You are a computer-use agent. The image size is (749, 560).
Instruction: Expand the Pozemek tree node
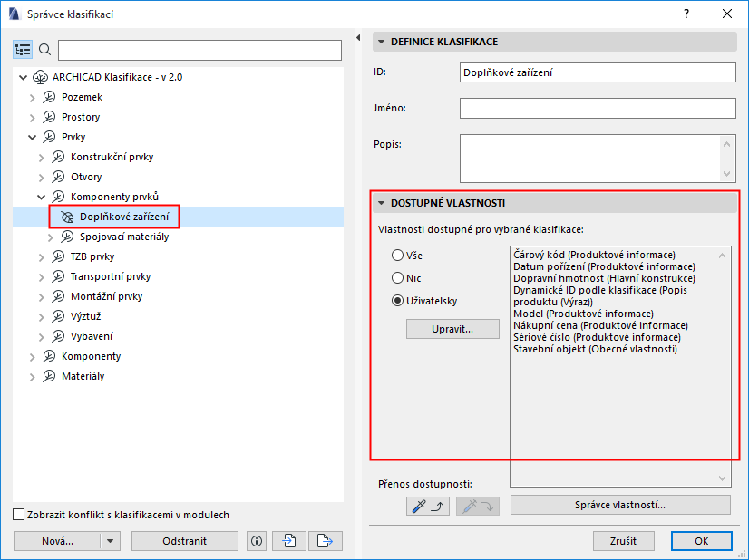32,98
